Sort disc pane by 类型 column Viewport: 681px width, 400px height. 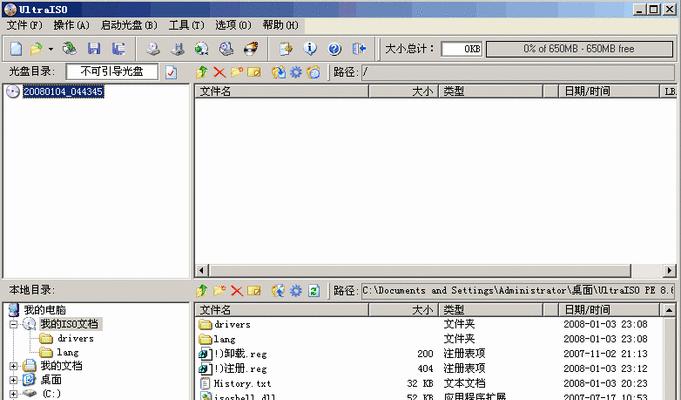point(491,91)
